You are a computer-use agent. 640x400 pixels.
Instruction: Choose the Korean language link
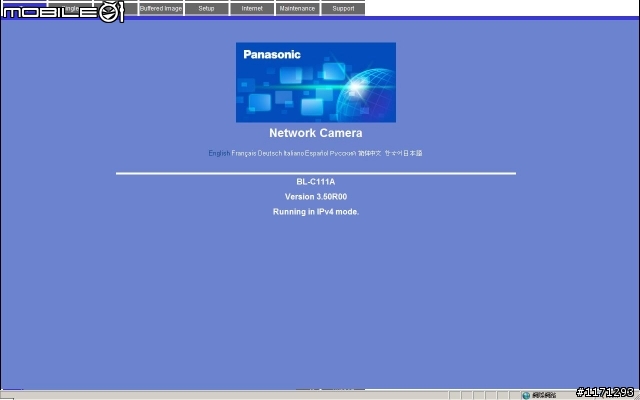393,153
